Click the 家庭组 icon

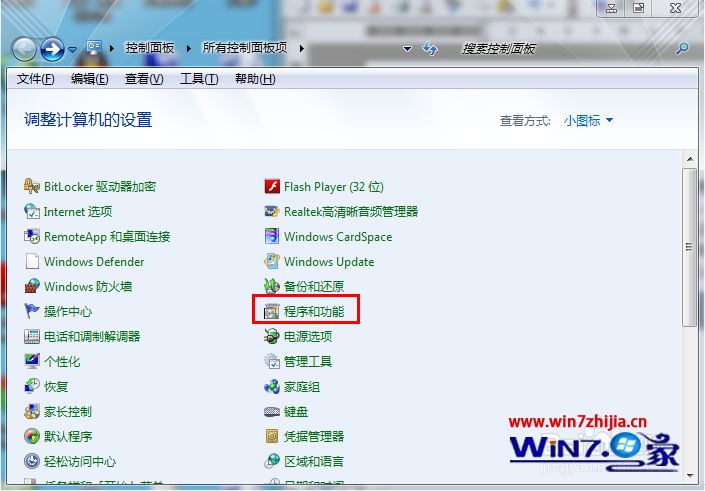point(272,386)
